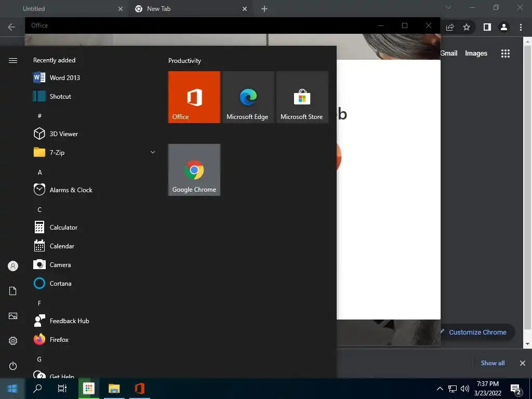Viewport: 532px width, 399px height.
Task: Open the Calendar app
Action: pyautogui.click(x=94, y=246)
